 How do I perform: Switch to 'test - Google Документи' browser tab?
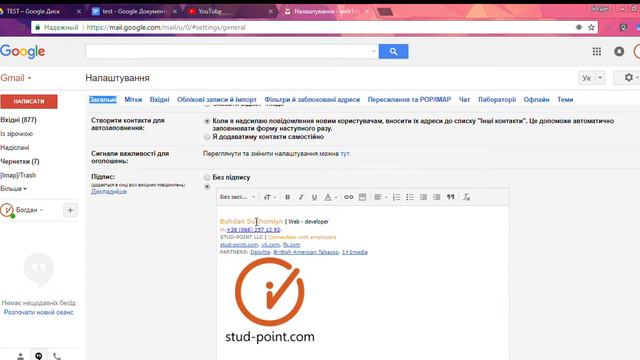pyautogui.click(x=134, y=11)
